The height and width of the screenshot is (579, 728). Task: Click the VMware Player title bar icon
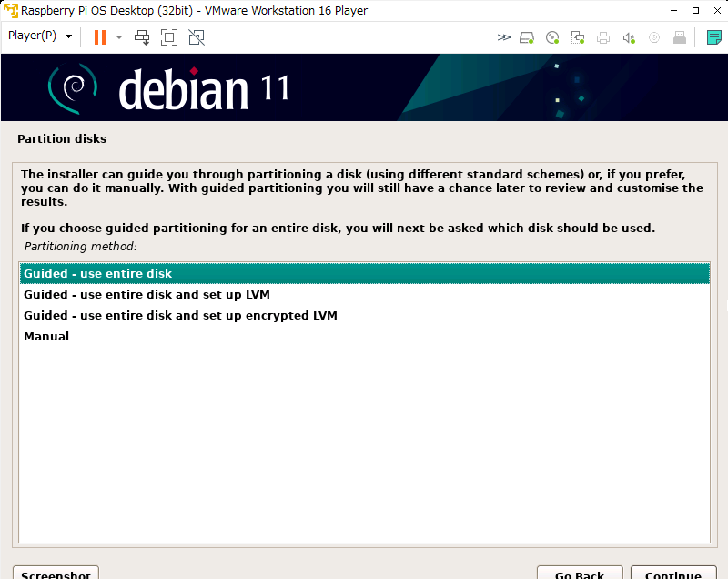coord(10,10)
